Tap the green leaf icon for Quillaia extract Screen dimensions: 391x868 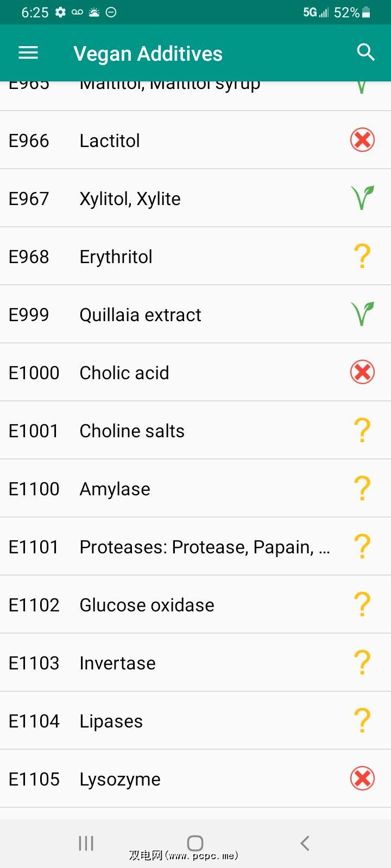[362, 314]
